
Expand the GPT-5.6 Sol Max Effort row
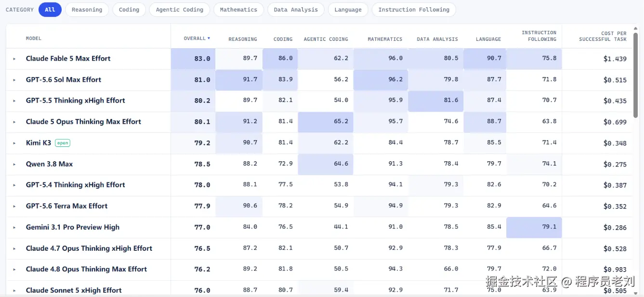pyautogui.click(x=14, y=80)
